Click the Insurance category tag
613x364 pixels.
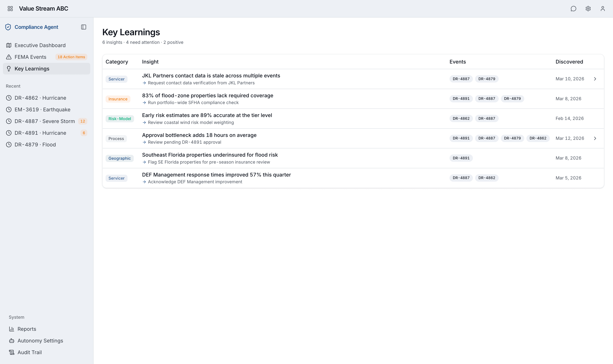[x=118, y=99]
